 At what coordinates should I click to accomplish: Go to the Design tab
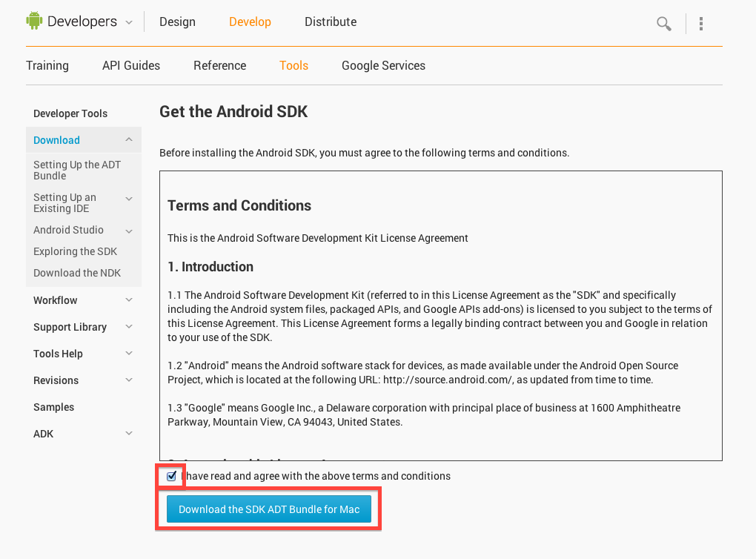[x=177, y=21]
